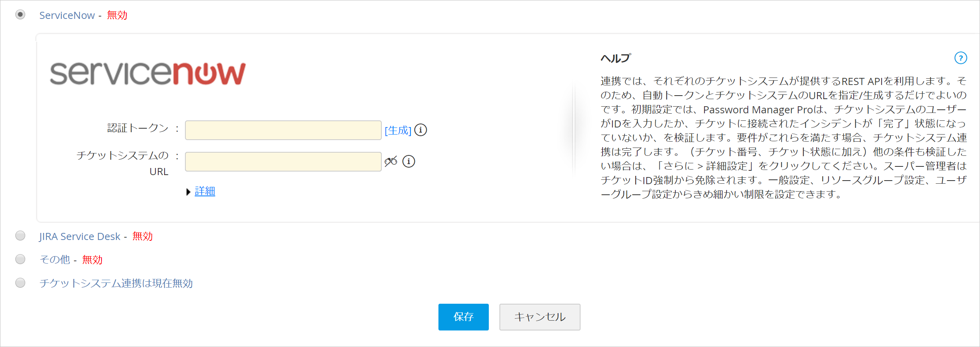The width and height of the screenshot is (980, 347).
Task: Click the ServiceNow option label text
Action: click(67, 15)
